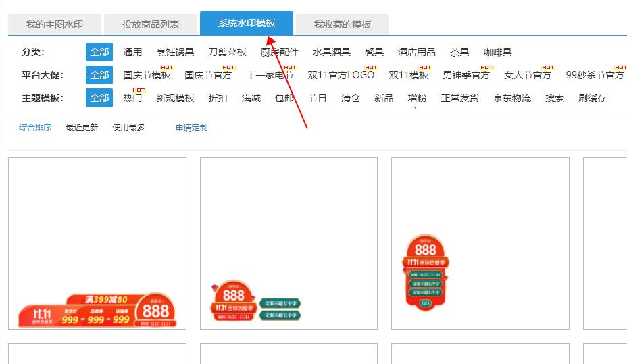
Task: Filter theme templates by 节日
Action: click(318, 98)
